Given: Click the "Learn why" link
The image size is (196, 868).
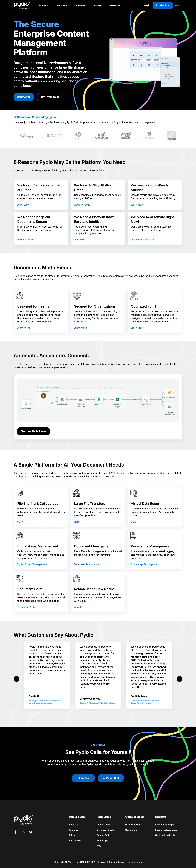Looking at the screenshot, I should [23, 205].
